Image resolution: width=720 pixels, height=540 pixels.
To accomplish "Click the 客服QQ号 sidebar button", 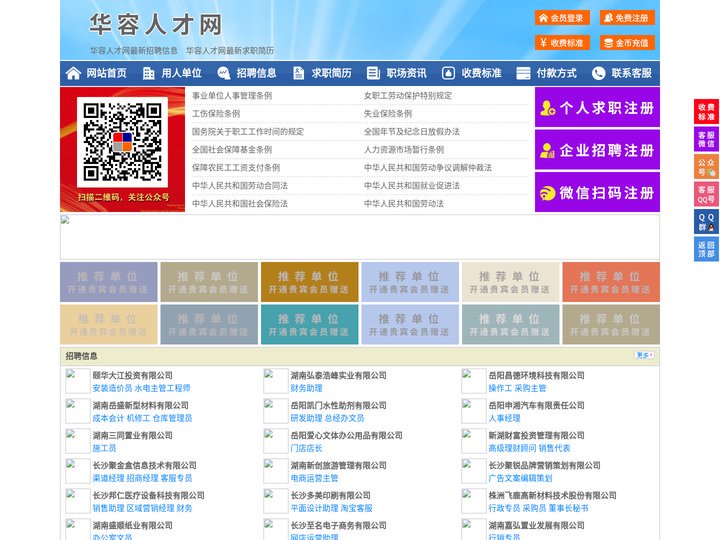I will (x=706, y=194).
